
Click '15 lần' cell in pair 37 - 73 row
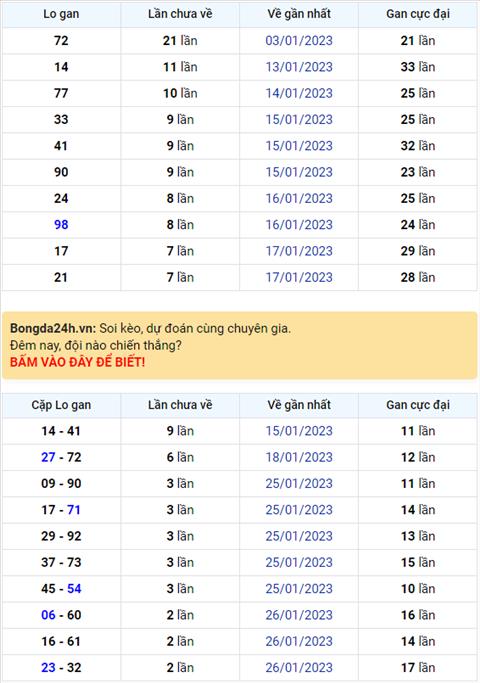pos(418,562)
